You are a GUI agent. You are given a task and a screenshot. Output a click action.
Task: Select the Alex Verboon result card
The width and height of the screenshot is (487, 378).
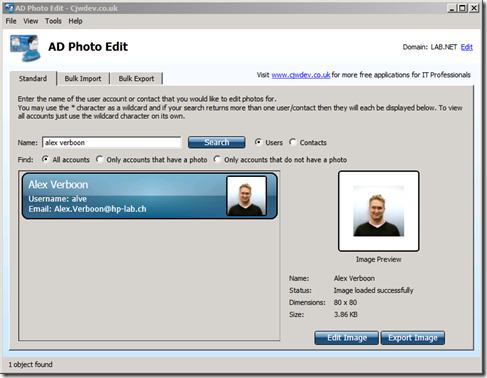pos(150,196)
